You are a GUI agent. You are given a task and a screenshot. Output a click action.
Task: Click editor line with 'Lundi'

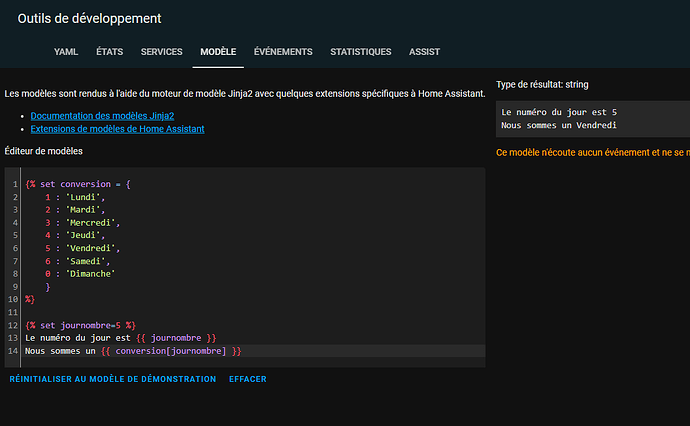(75, 197)
